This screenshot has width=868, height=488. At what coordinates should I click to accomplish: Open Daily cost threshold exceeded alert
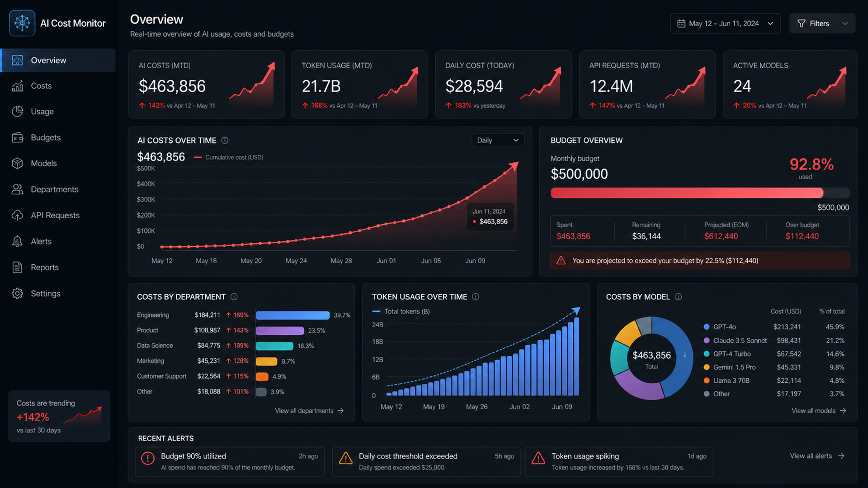coord(426,462)
